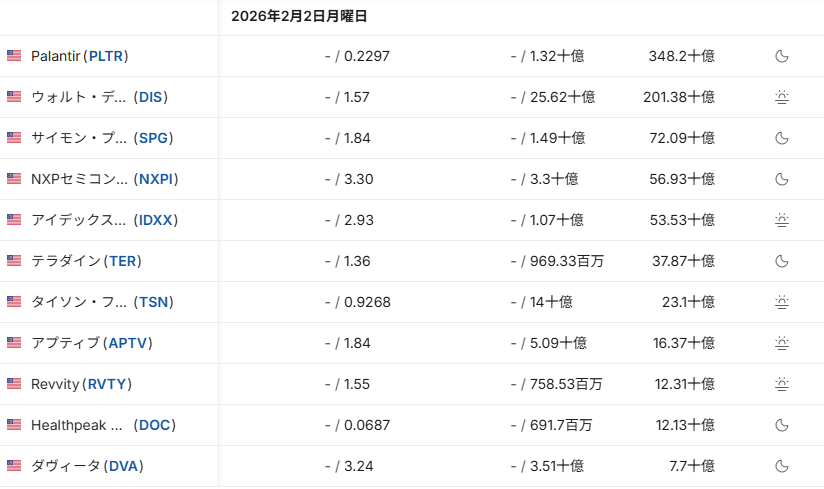The image size is (824, 489).
Task: Open the Healthpeak (DOC) link
Action: (x=103, y=425)
